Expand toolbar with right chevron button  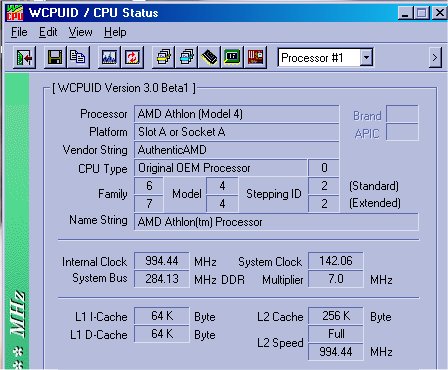click(x=435, y=58)
